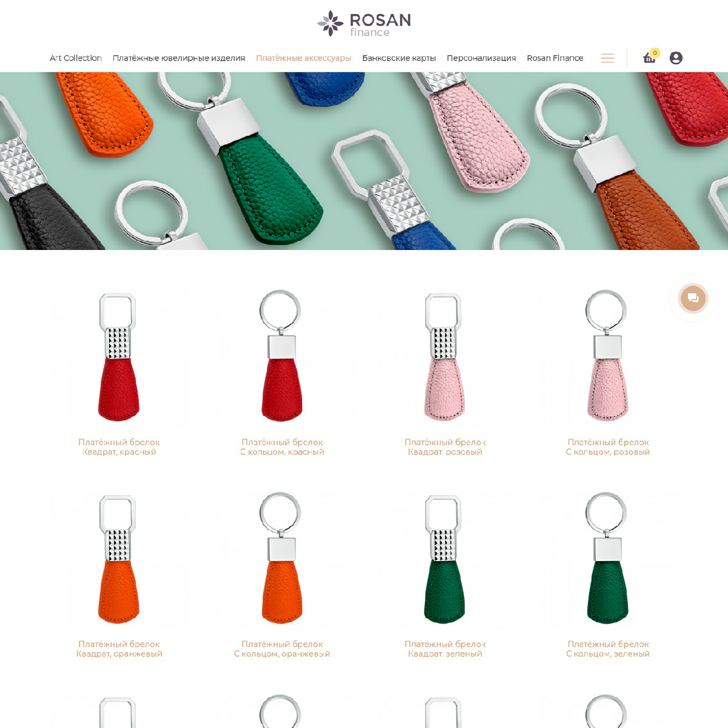Select Платёжные аксессуары navigation item
The width and height of the screenshot is (728, 728).
(303, 58)
